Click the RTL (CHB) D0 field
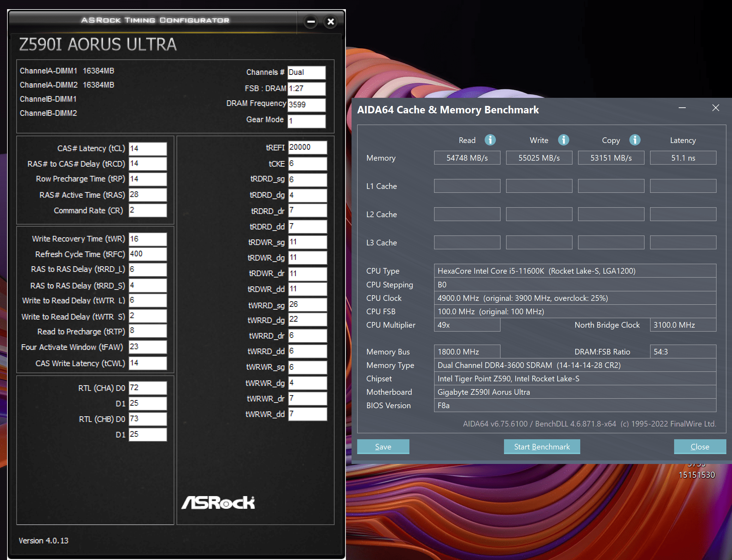This screenshot has width=732, height=560. pyautogui.click(x=148, y=419)
